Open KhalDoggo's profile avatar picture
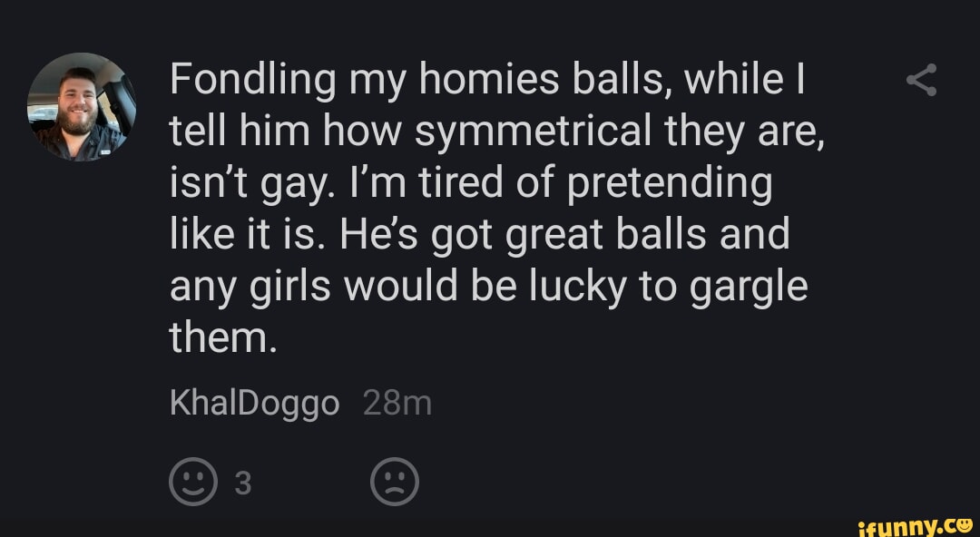 pos(83,107)
